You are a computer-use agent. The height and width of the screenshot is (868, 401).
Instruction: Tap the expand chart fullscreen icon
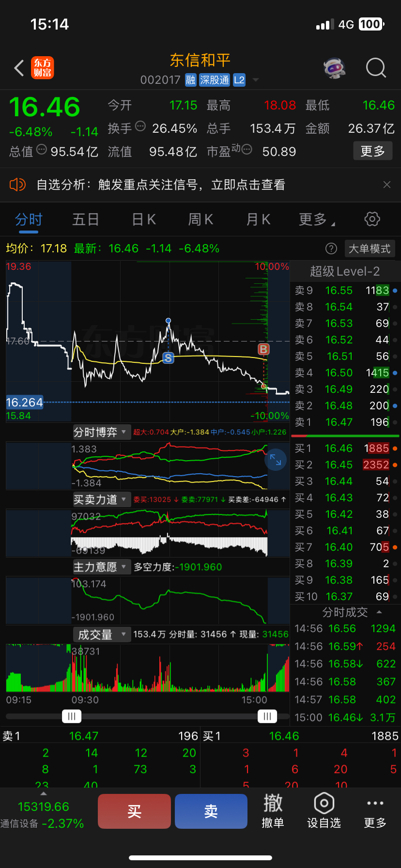[276, 460]
